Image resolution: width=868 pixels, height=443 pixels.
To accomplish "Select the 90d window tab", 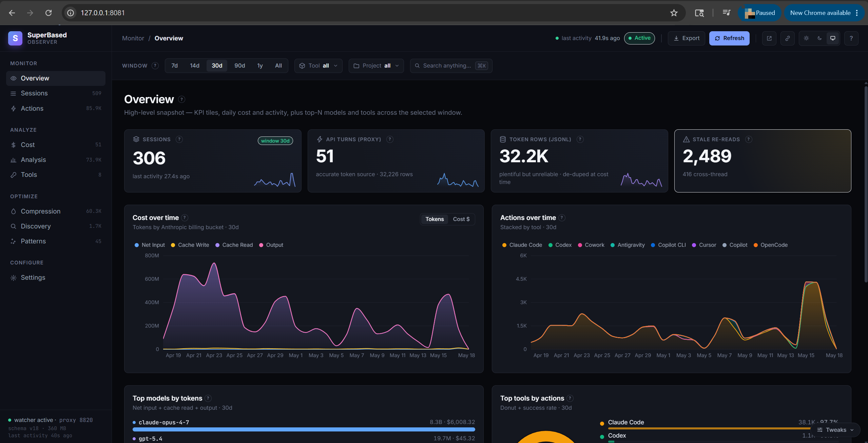I will coord(239,66).
